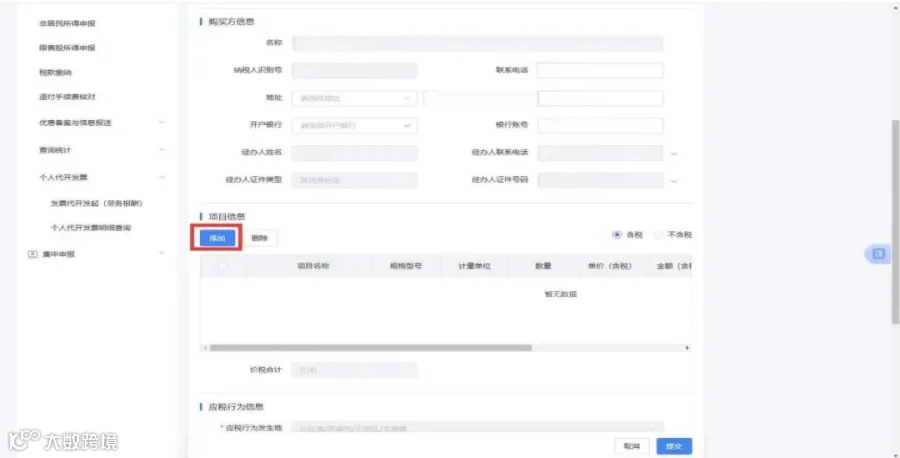Click the table horizontal scrollbar thumb
The height and width of the screenshot is (458, 900).
(x=371, y=348)
